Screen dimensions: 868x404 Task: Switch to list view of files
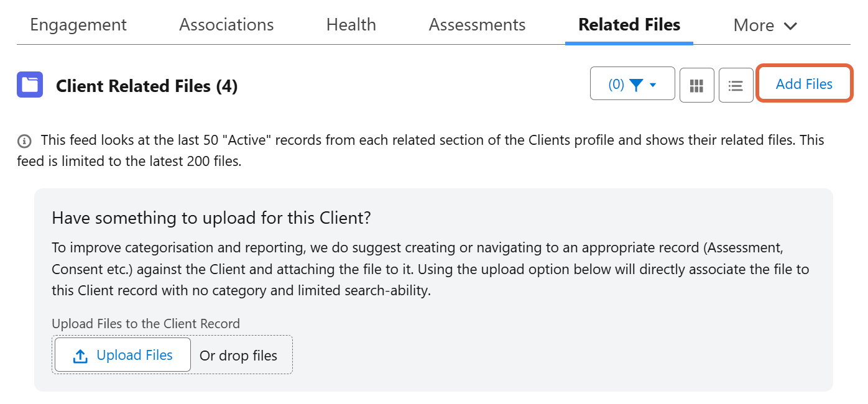pyautogui.click(x=736, y=85)
